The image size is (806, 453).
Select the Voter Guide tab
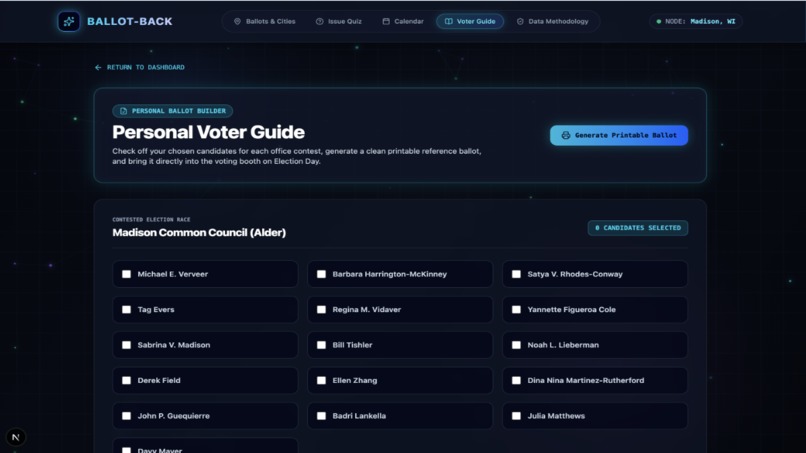[x=470, y=22]
